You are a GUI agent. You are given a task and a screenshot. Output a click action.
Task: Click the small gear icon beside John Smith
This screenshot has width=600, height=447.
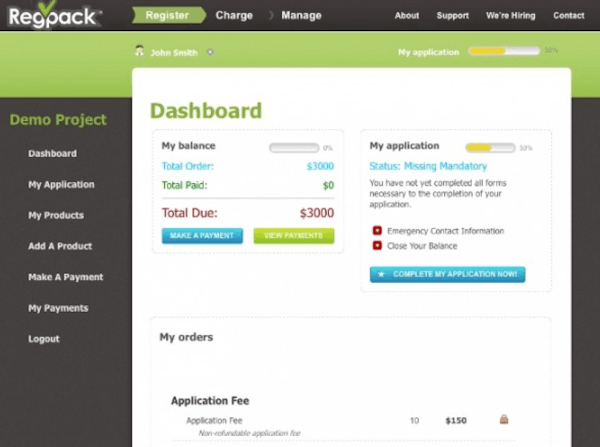click(x=210, y=52)
